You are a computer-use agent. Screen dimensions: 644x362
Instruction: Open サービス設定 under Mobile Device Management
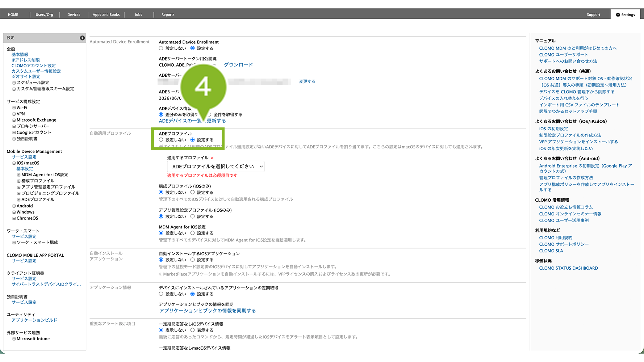pyautogui.click(x=24, y=157)
